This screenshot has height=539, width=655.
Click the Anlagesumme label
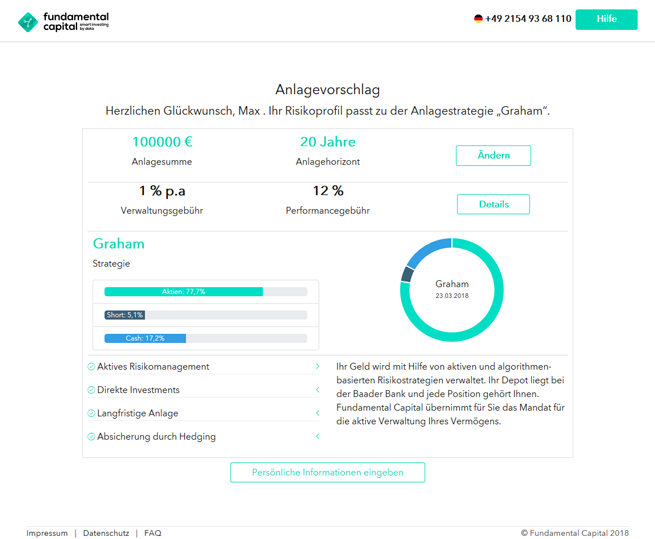pyautogui.click(x=162, y=162)
